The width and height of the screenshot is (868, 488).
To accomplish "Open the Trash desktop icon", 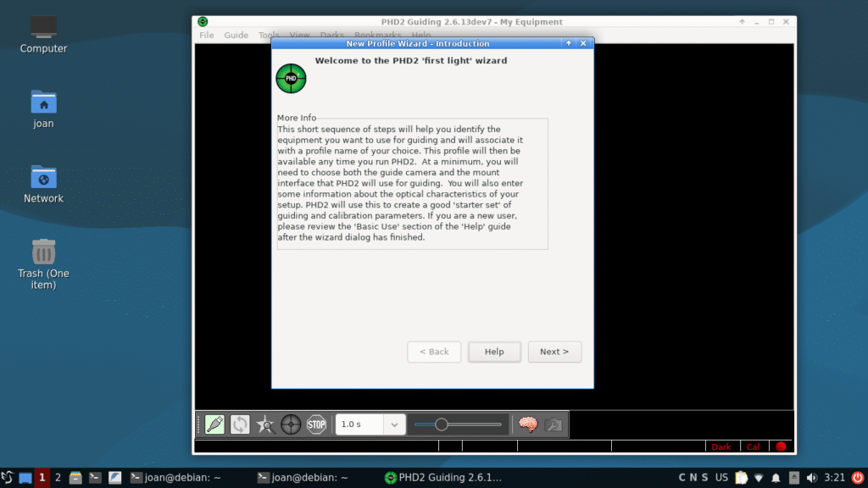I will click(x=43, y=252).
